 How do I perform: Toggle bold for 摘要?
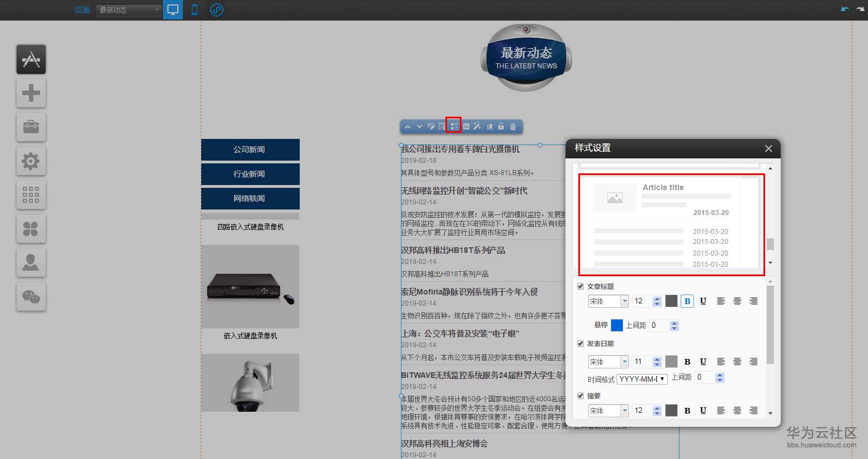[x=687, y=411]
